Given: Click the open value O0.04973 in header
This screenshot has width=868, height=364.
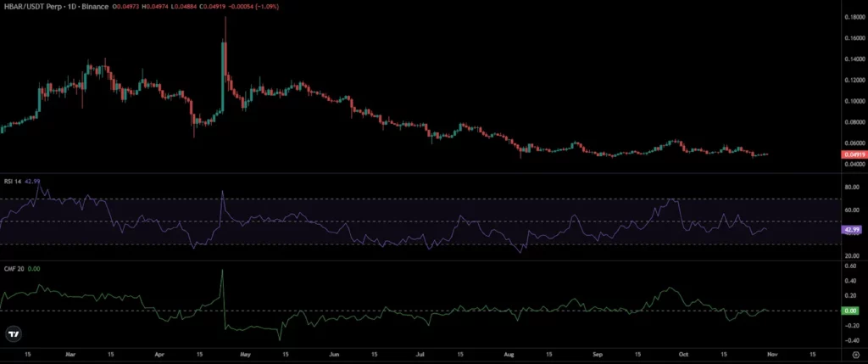Looking at the screenshot, I should pos(125,7).
